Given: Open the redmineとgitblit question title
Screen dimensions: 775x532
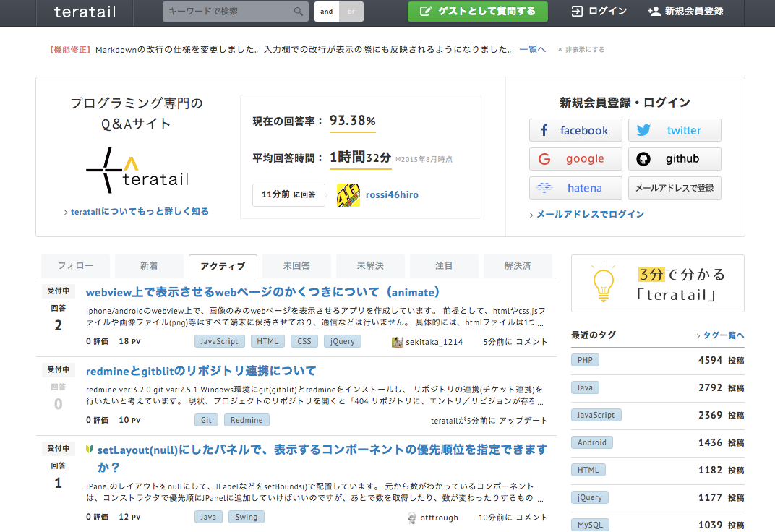Looking at the screenshot, I should click(201, 371).
